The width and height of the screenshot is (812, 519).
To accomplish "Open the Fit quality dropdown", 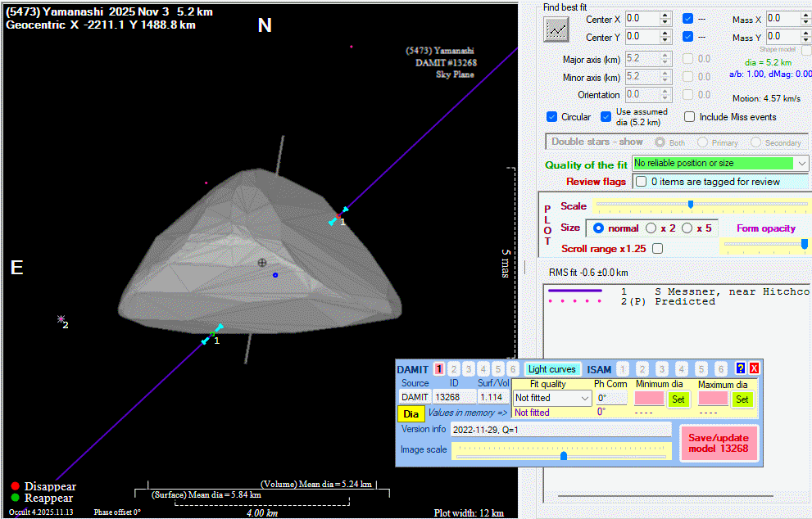I will click(584, 399).
